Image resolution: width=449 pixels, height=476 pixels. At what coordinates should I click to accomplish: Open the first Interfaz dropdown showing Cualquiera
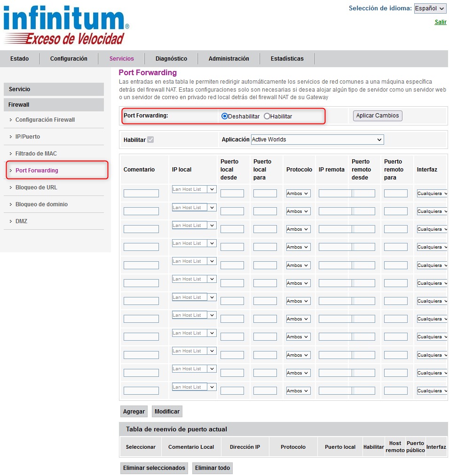coord(431,193)
